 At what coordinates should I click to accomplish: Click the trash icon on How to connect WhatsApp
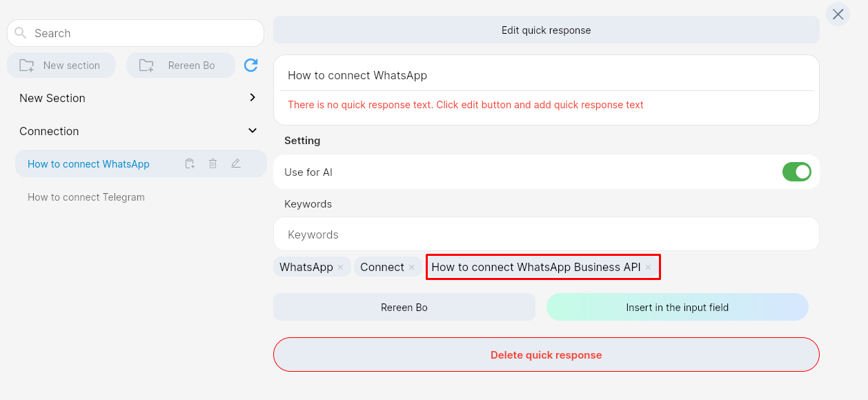[213, 163]
